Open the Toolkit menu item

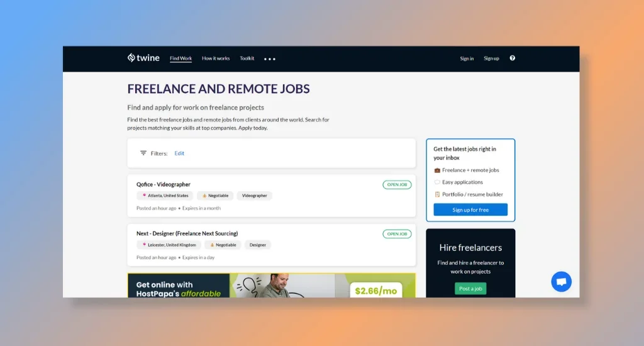coord(247,59)
